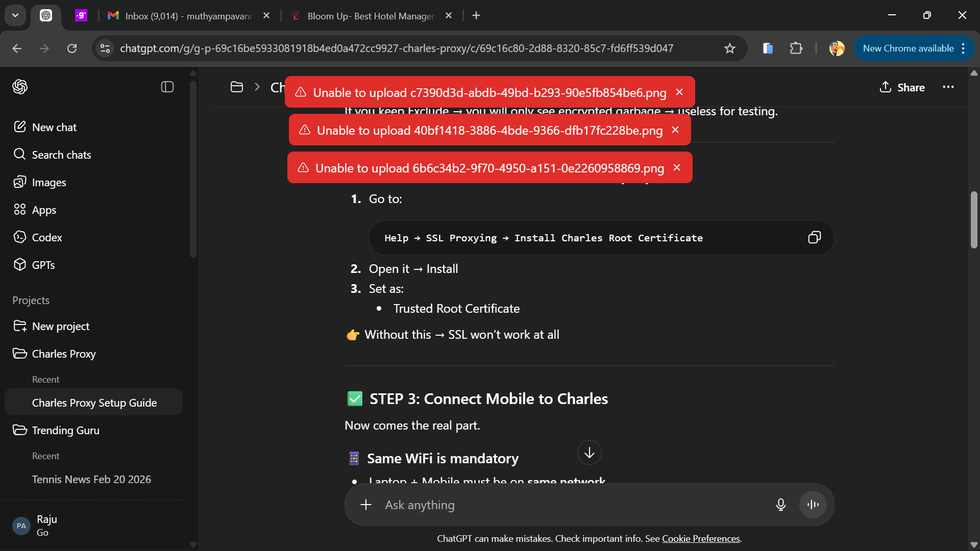Start voice mode with waveform icon

point(813,505)
